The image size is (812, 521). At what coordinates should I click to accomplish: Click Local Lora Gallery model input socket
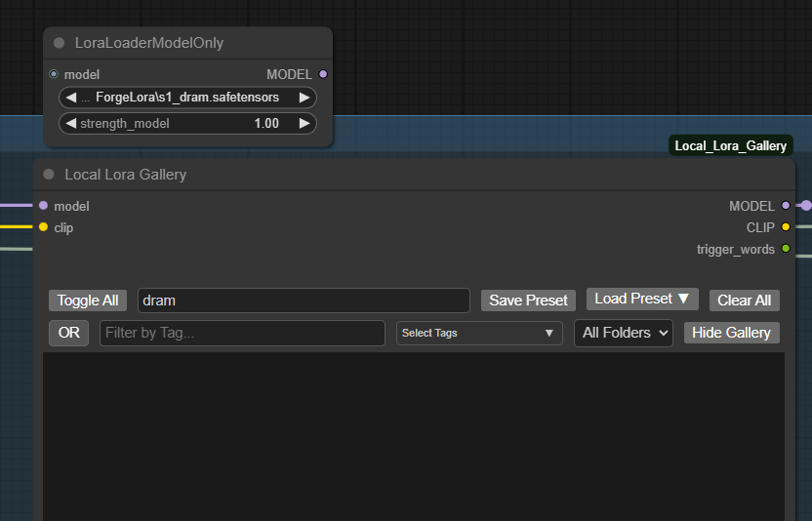pos(44,206)
